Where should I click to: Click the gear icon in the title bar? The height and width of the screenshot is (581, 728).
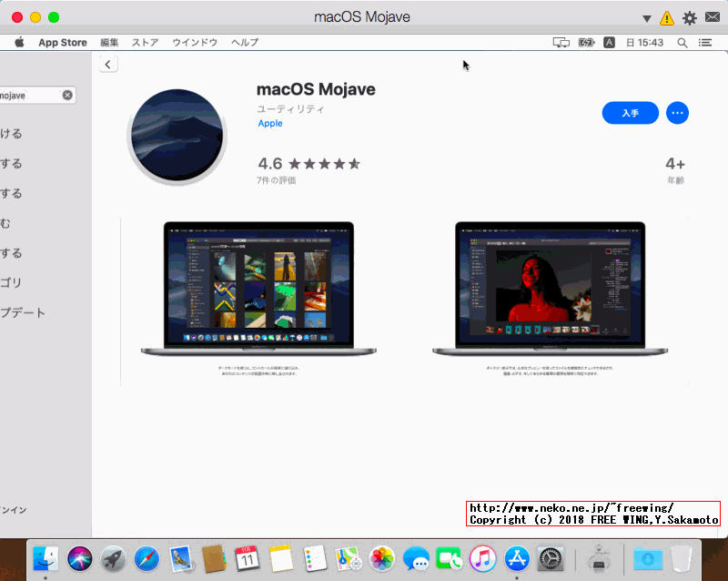tap(690, 16)
